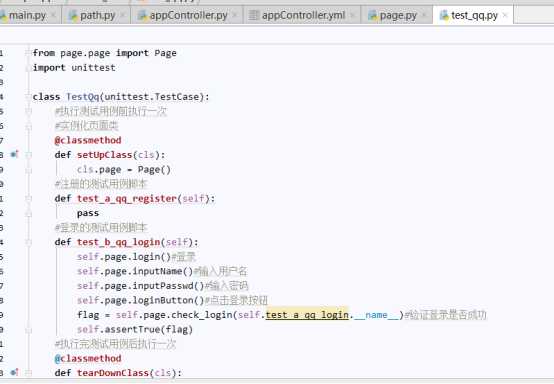Screen dimensions: 554x384
Task: Click Page() in cls.page assignment
Action: (154, 170)
